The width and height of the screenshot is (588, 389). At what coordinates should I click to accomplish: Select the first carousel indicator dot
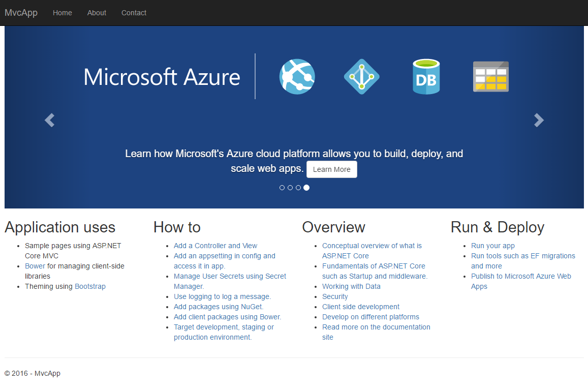click(282, 188)
